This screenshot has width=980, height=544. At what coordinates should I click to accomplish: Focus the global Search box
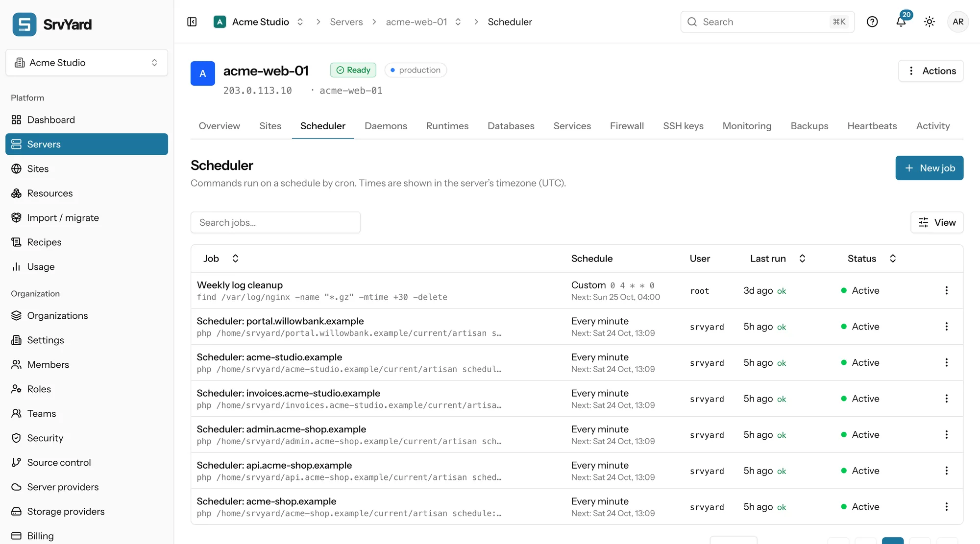tap(767, 22)
